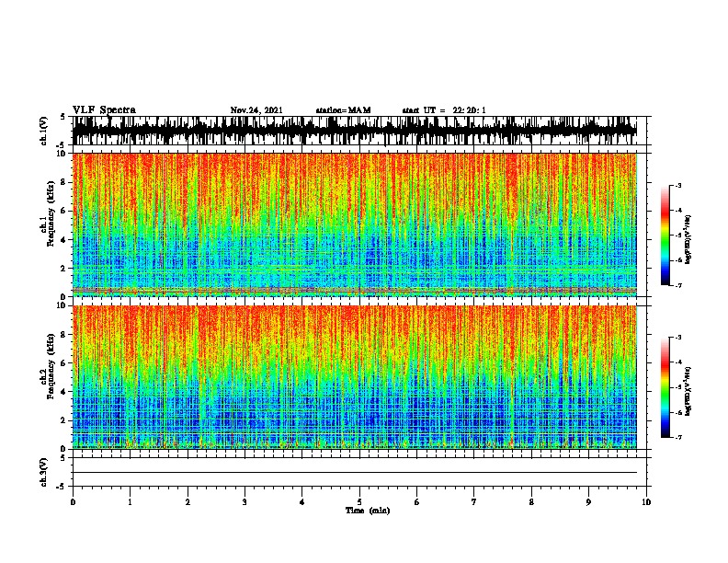Click the "VLF Spectra" plot title
This screenshot has height=563, width=728.
tap(104, 110)
